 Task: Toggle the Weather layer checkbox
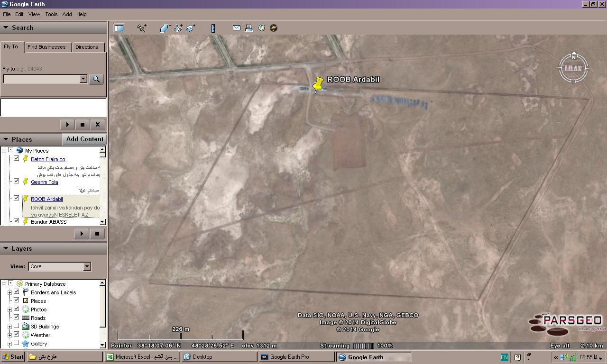pyautogui.click(x=17, y=335)
